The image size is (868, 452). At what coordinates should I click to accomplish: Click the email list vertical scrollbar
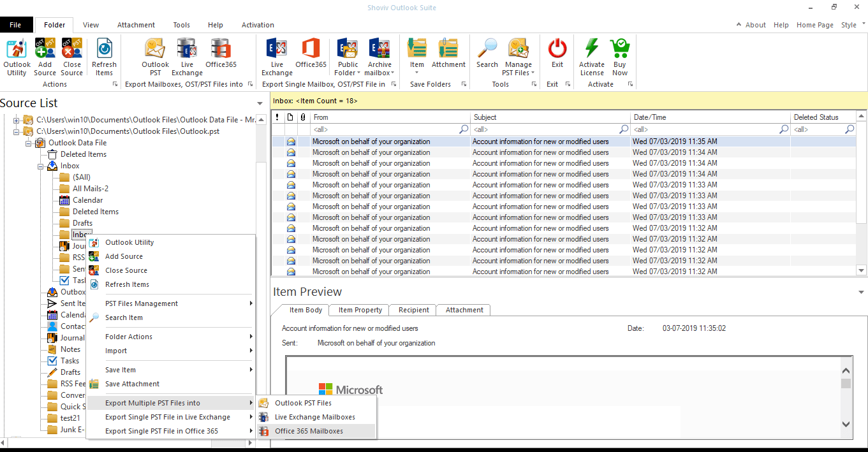(x=862, y=194)
